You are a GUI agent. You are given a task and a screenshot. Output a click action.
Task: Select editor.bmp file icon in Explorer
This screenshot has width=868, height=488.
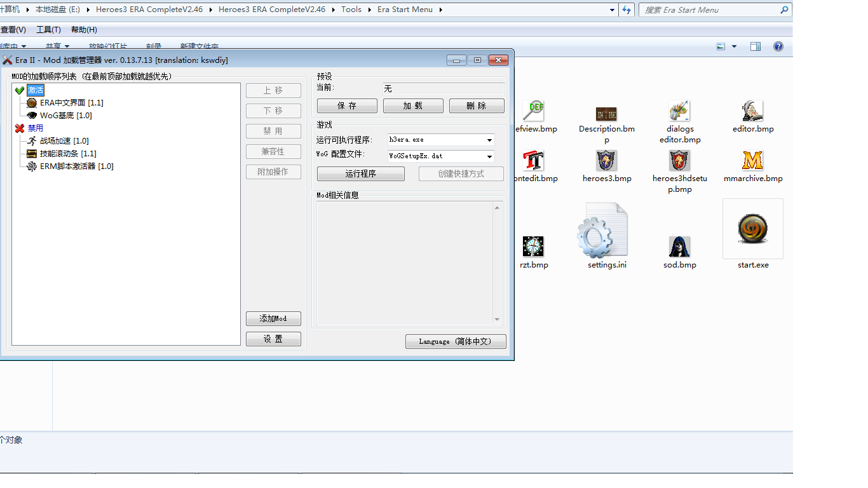coord(753,111)
